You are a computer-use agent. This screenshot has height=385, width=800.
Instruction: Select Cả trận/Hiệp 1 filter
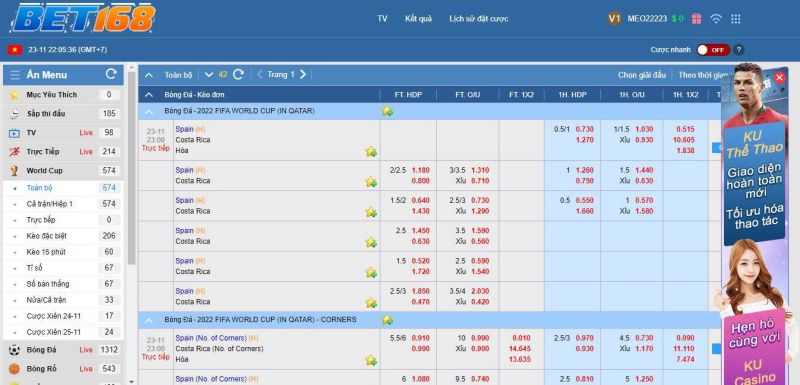(63, 204)
